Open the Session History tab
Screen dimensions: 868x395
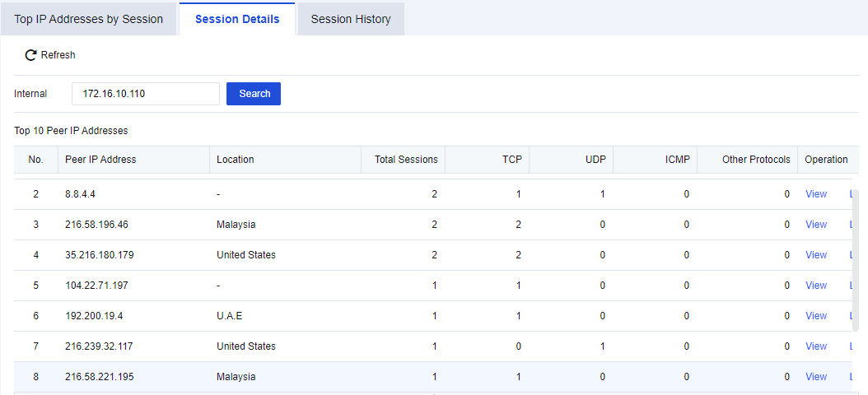351,19
